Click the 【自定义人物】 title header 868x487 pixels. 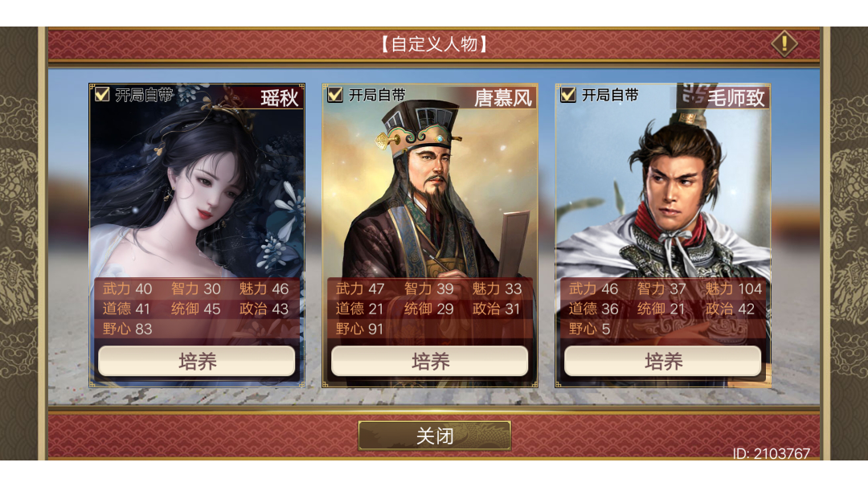click(435, 43)
